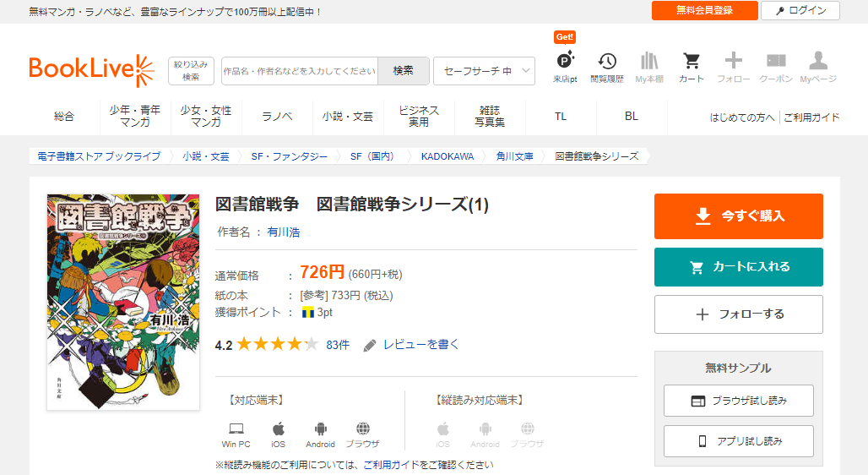Click カートに入れる add to cart button
This screenshot has height=475, width=868.
(739, 267)
